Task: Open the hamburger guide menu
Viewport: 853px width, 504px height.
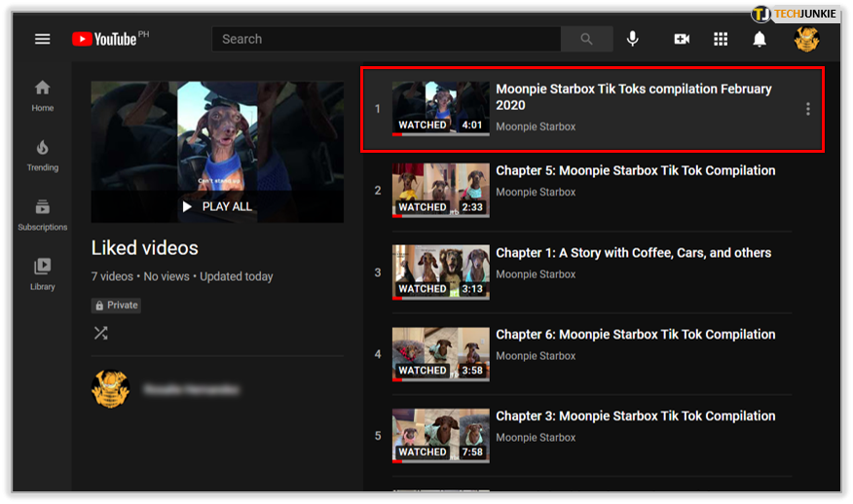Action: tap(42, 39)
